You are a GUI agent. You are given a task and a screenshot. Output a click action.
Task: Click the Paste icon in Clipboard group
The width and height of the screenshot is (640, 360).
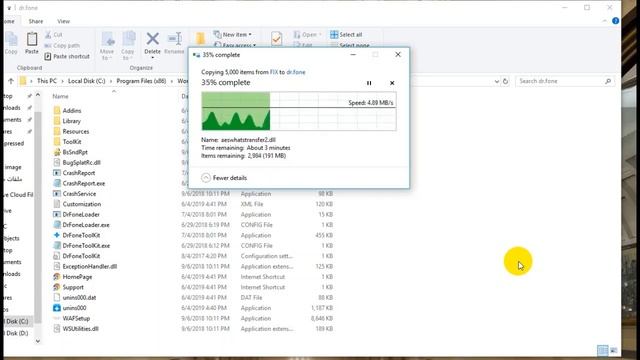(32, 40)
